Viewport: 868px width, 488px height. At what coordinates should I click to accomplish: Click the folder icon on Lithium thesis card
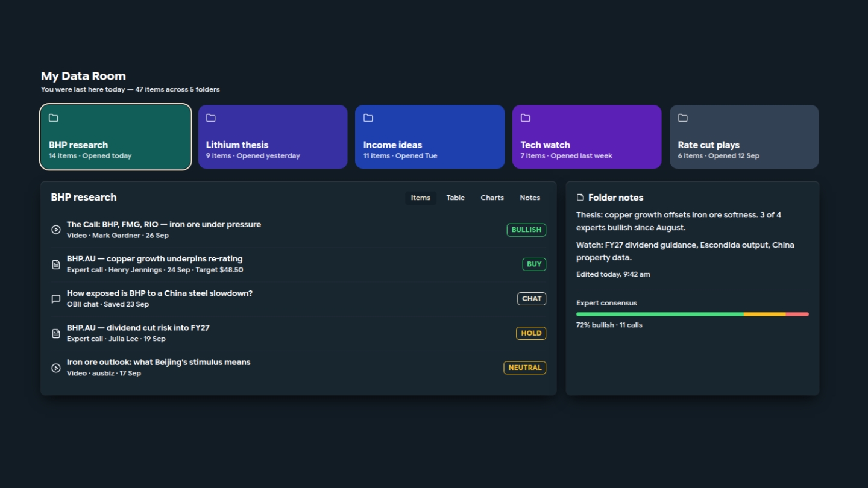pyautogui.click(x=211, y=118)
